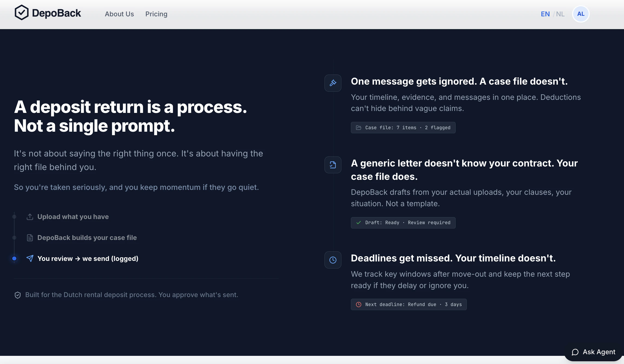The image size is (624, 364).
Task: Click the DepoBack hexagon checkmark logo
Action: click(21, 13)
